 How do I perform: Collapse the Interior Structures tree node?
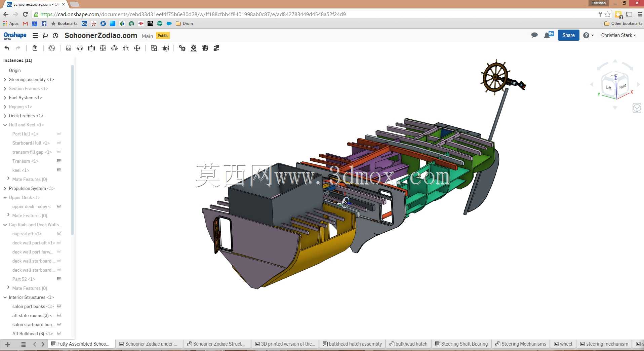[x=5, y=298]
